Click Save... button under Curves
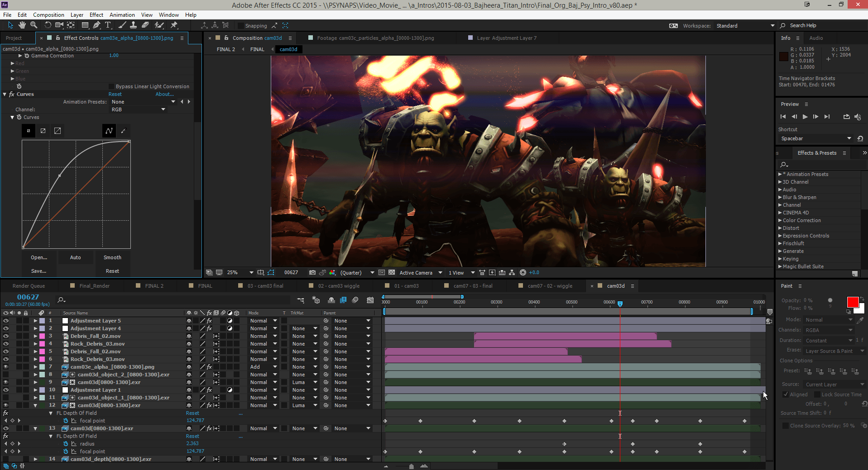This screenshot has height=470, width=868. (x=39, y=271)
